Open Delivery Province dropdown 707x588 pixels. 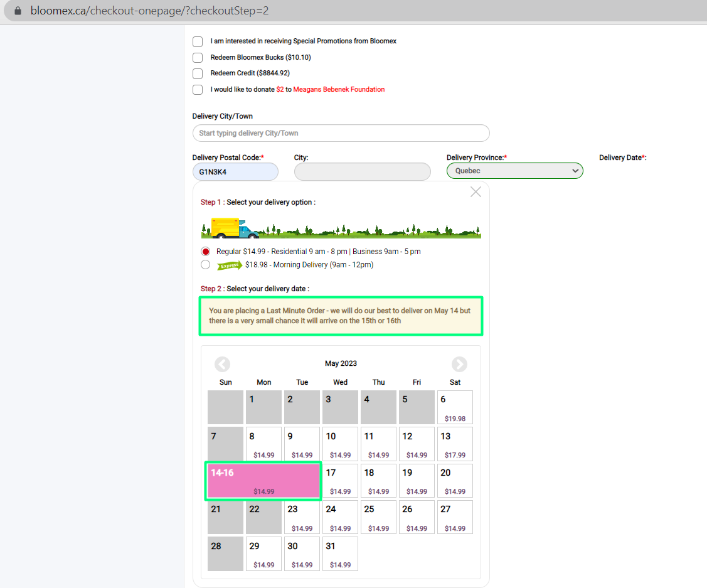tap(515, 171)
